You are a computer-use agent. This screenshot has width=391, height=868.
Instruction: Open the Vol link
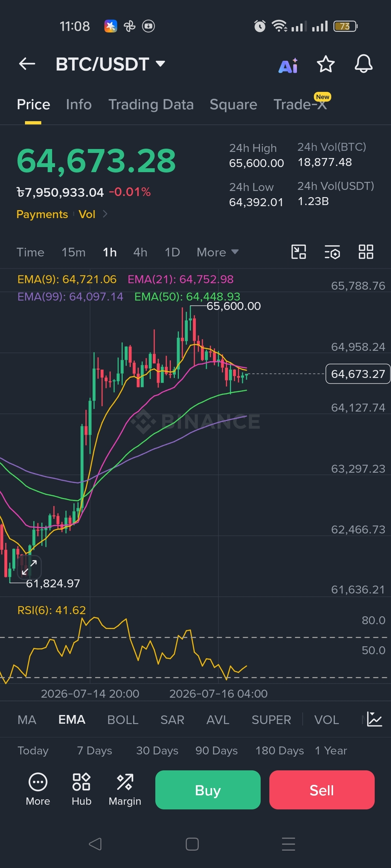[87, 214]
